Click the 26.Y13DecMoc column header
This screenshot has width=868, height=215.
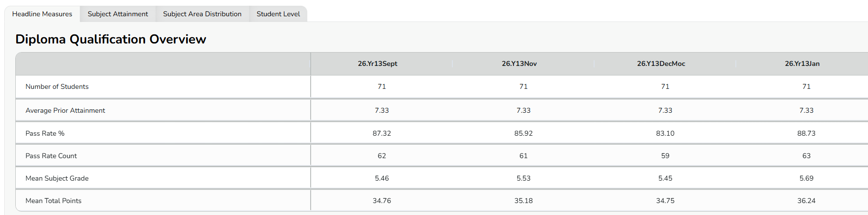coord(661,64)
